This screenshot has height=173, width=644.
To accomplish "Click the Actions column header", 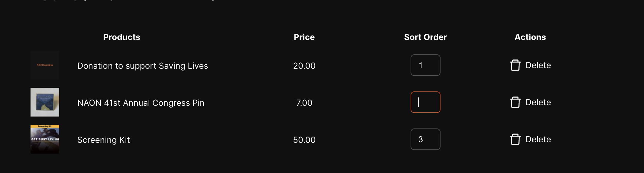I will pyautogui.click(x=530, y=37).
